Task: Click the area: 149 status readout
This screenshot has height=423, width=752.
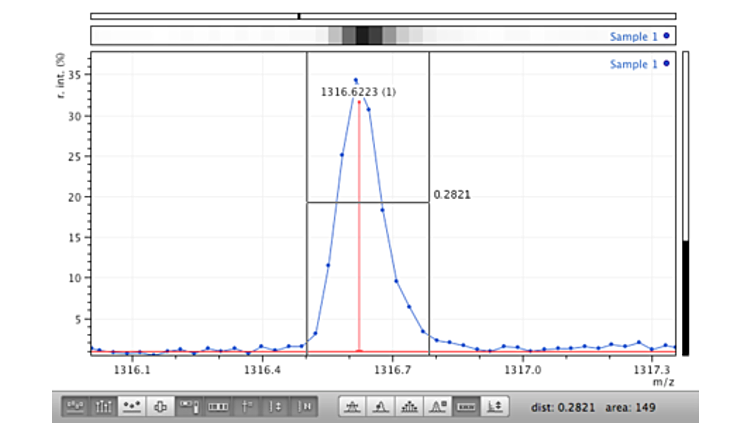Action: [630, 407]
